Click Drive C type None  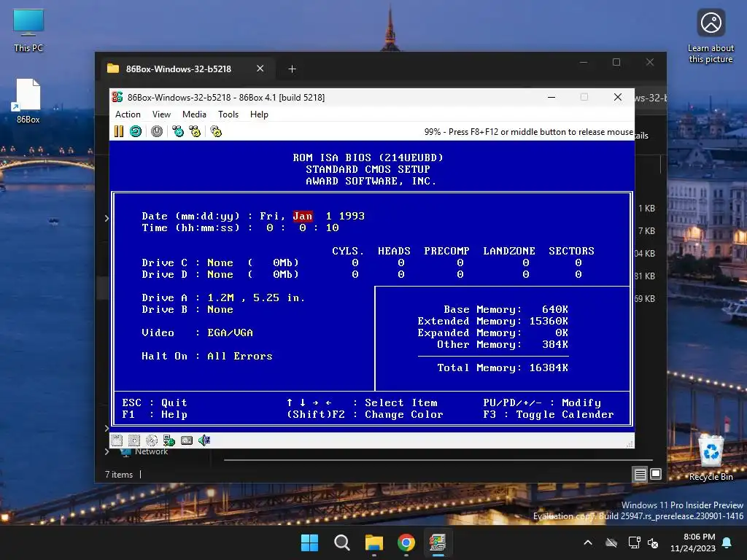(x=220, y=262)
